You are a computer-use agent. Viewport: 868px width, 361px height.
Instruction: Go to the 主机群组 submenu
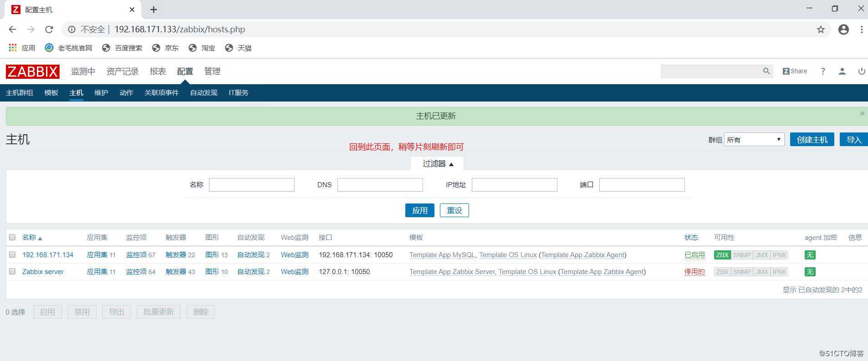(19, 92)
